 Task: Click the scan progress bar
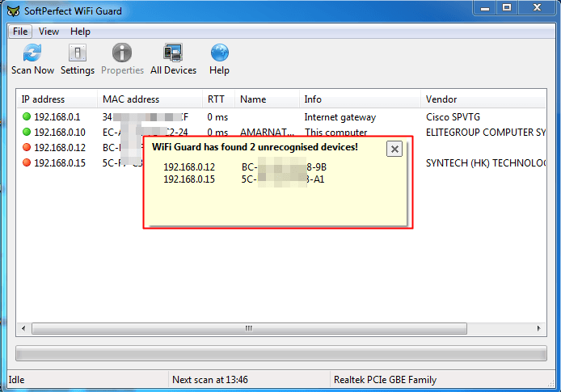click(x=280, y=353)
